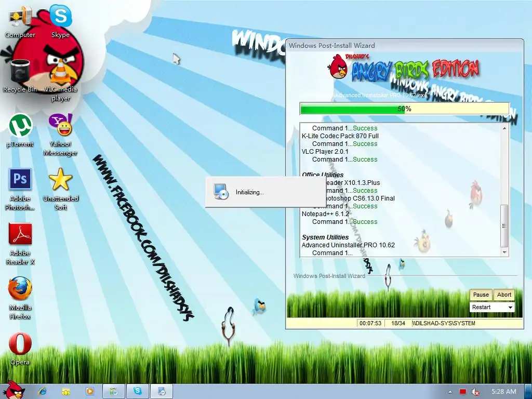Screen dimensions: 532x399
Task: Launch Yahoo! Messenger desktop shortcut
Action: point(60,135)
